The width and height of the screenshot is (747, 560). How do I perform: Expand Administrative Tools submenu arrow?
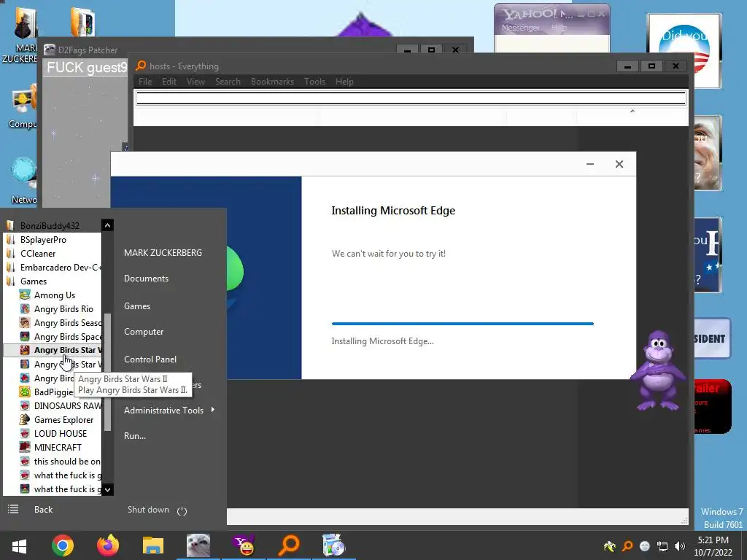click(212, 410)
